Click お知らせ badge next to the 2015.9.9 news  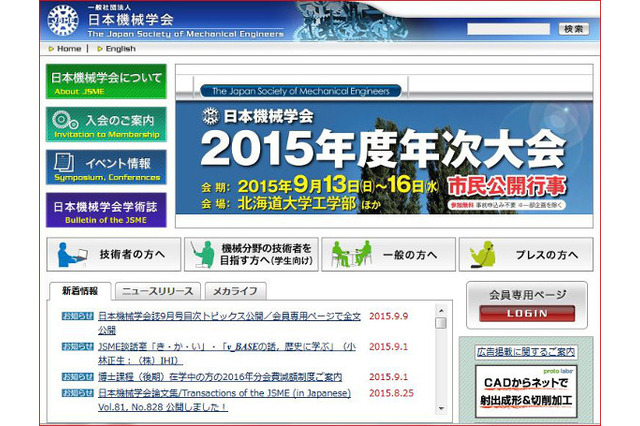pyautogui.click(x=78, y=316)
